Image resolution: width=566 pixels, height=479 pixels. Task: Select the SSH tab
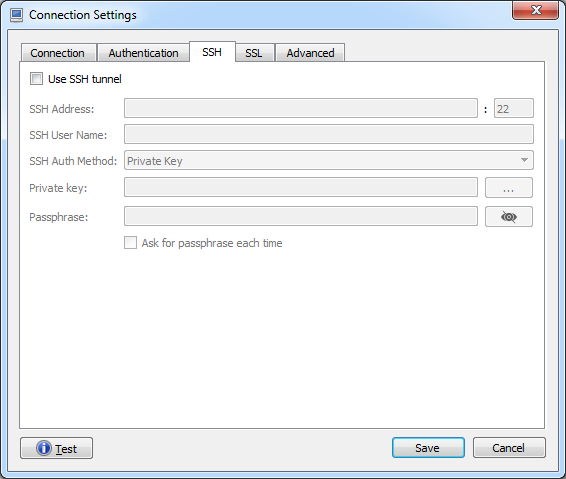click(212, 52)
